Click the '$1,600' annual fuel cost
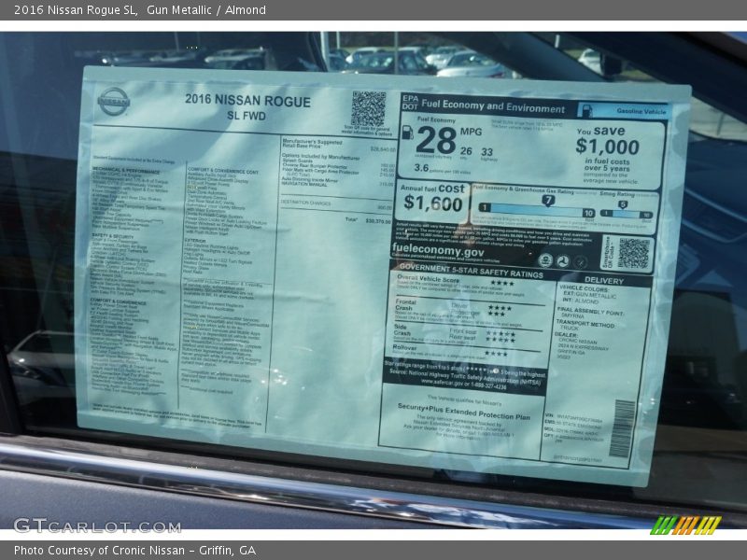747x560 pixels. [433, 203]
